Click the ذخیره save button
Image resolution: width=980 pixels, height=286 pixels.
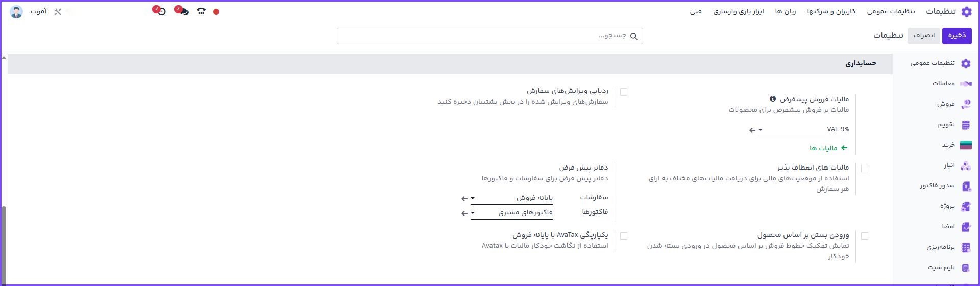957,35
